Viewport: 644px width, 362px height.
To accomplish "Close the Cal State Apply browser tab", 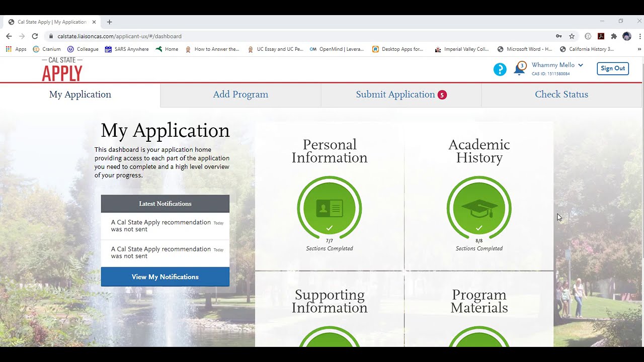I will 94,22.
